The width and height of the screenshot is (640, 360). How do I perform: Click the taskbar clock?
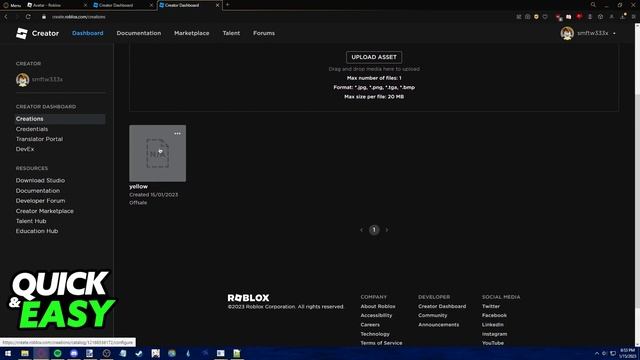coord(627,353)
